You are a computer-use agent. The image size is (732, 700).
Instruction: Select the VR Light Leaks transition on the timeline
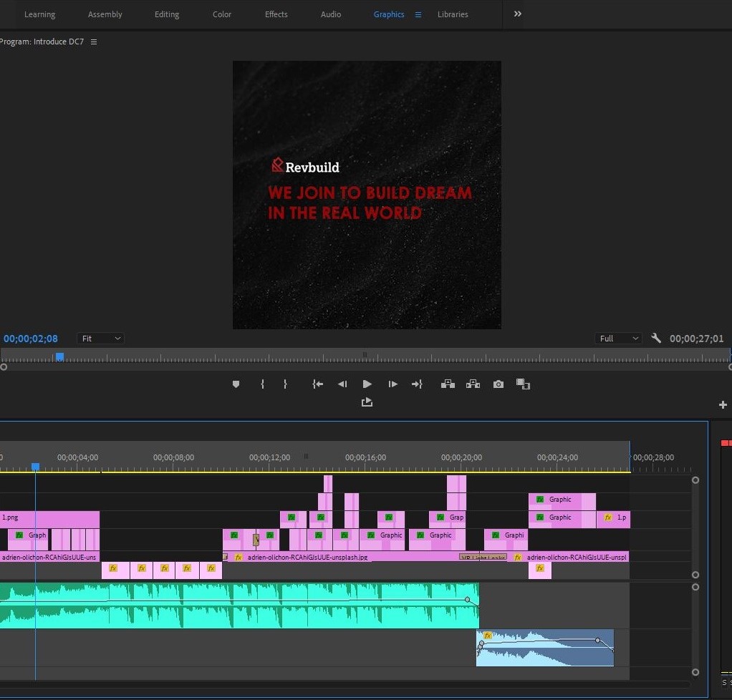(483, 557)
